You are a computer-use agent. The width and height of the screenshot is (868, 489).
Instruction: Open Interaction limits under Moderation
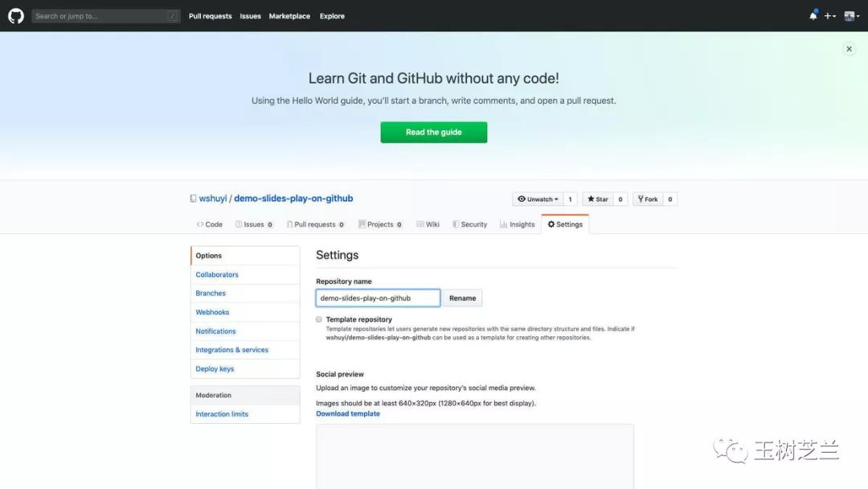click(245, 414)
